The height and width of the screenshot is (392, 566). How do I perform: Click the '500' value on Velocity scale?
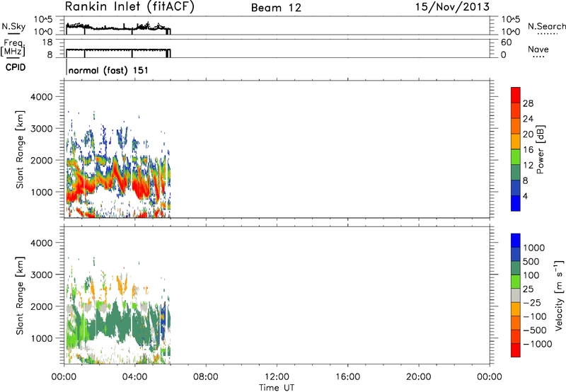click(x=531, y=261)
